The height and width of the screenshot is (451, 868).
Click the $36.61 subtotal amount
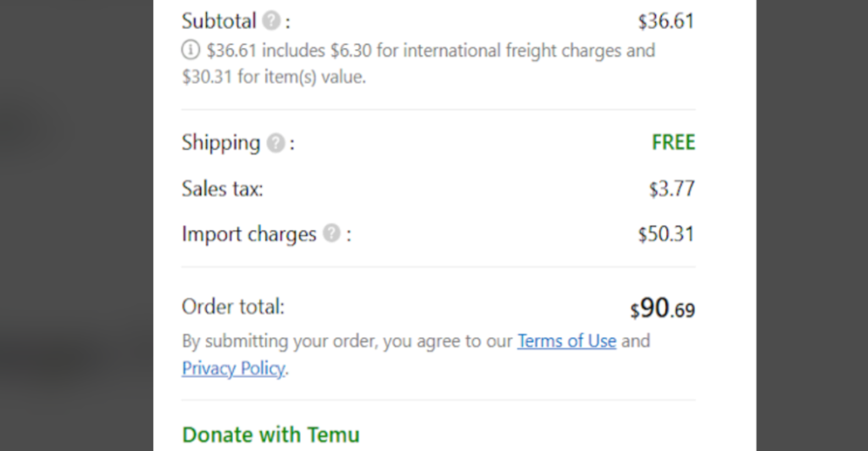tap(666, 21)
